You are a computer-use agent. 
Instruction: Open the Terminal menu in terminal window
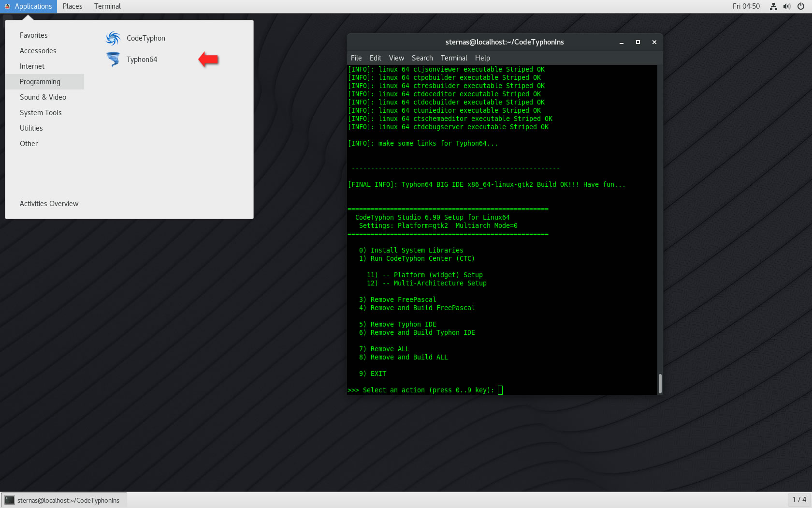pyautogui.click(x=454, y=58)
